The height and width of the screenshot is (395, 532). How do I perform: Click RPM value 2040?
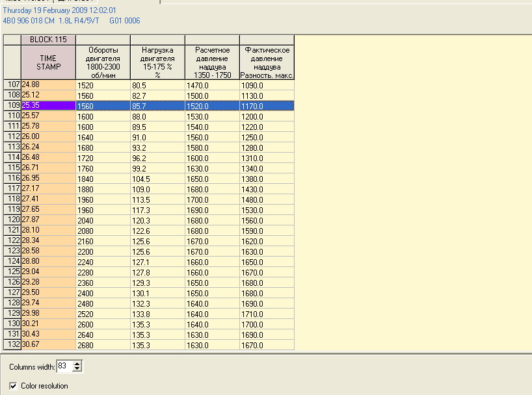coord(103,220)
